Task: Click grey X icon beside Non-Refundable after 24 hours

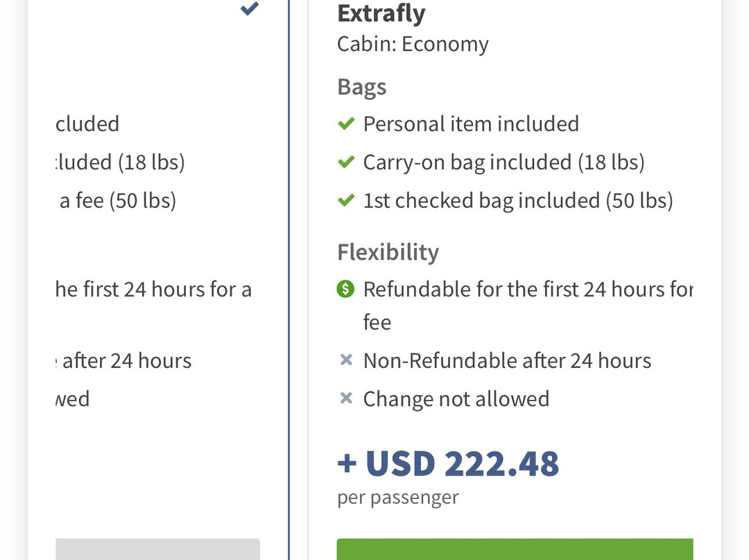Action: tap(346, 361)
